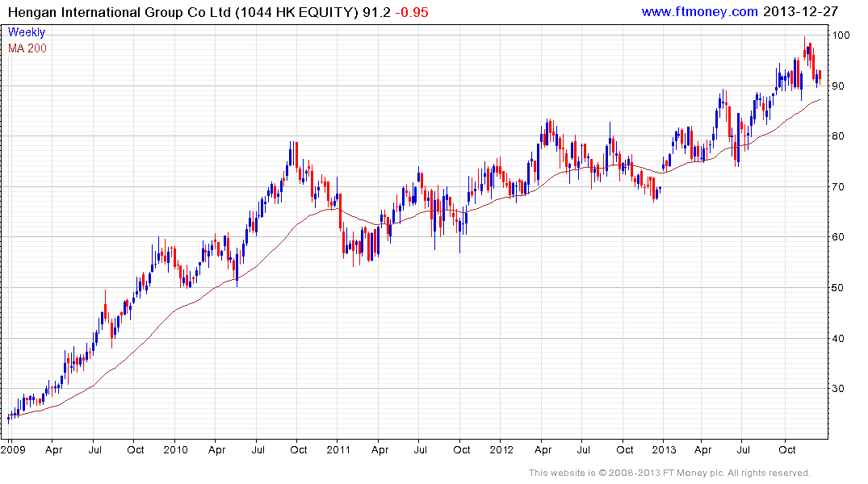
Task: Click the last Oct label on time axis
Action: click(787, 449)
